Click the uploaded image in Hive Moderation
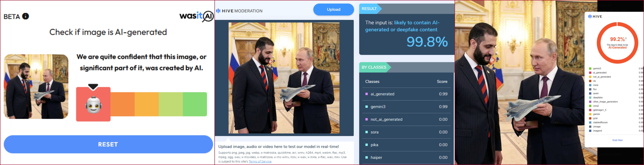Screen dimensions: 644x165 pyautogui.click(x=284, y=78)
